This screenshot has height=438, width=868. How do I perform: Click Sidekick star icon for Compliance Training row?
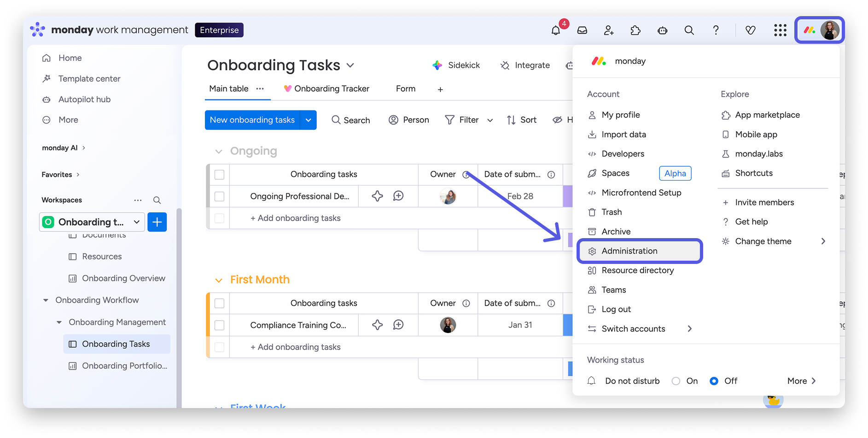(378, 325)
